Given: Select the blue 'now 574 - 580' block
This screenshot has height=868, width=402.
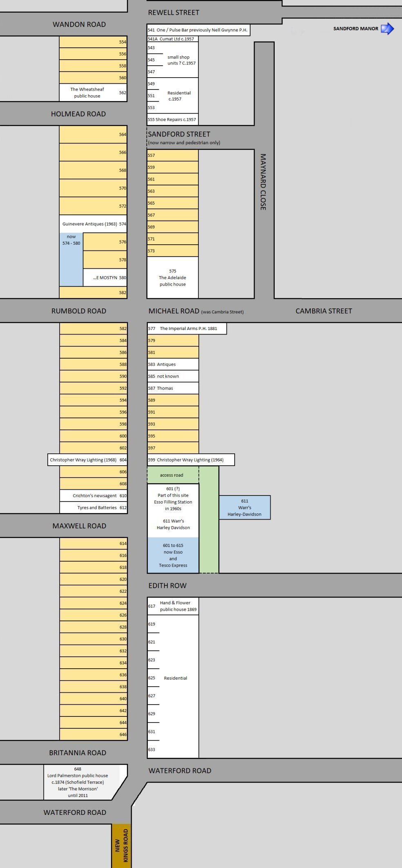Looking at the screenshot, I should click(x=71, y=259).
